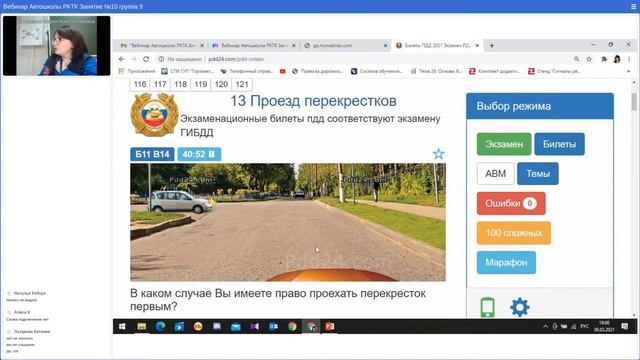Image resolution: width=640 pixels, height=360 pixels.
Task: Add question to favorites with blue star
Action: 438,154
